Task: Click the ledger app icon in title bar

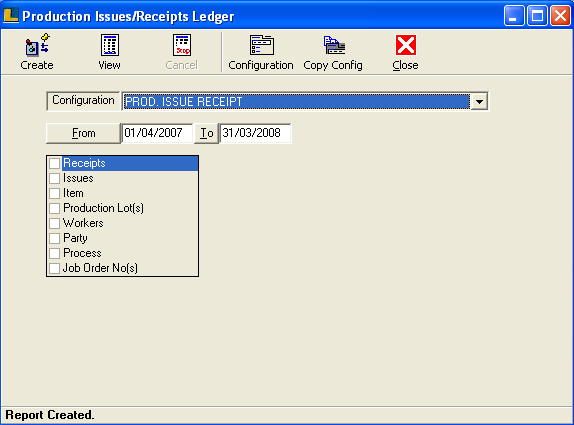Action: 11,15
